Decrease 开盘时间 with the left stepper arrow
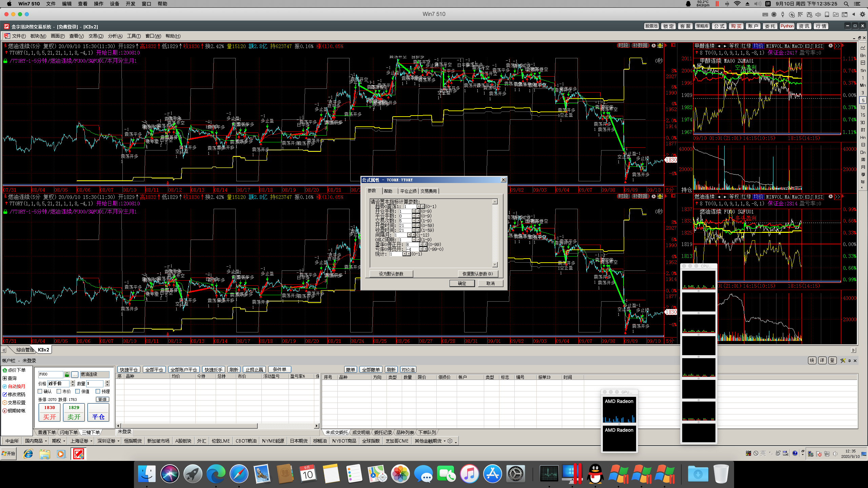Screen dimensions: 868x488 tap(414, 225)
